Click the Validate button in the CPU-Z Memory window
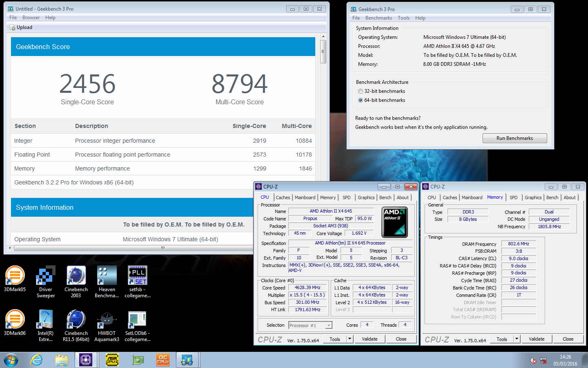The width and height of the screenshot is (588, 368). tap(537, 339)
